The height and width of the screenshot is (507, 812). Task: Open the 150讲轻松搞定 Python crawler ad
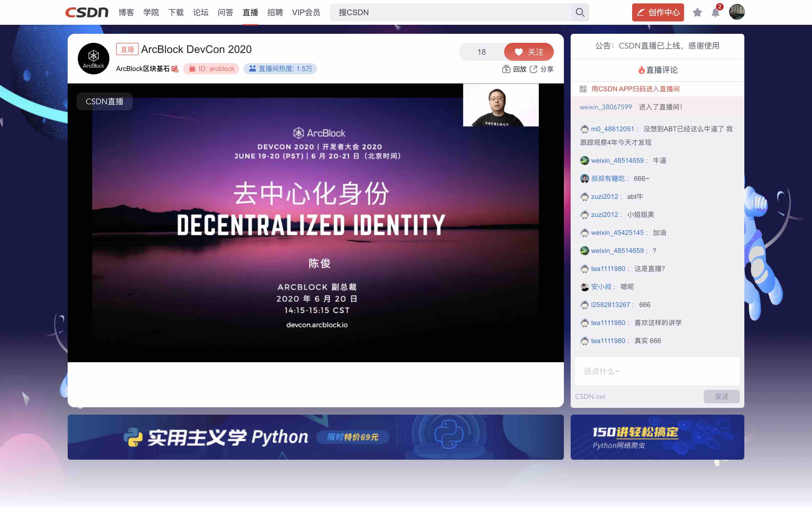point(657,437)
